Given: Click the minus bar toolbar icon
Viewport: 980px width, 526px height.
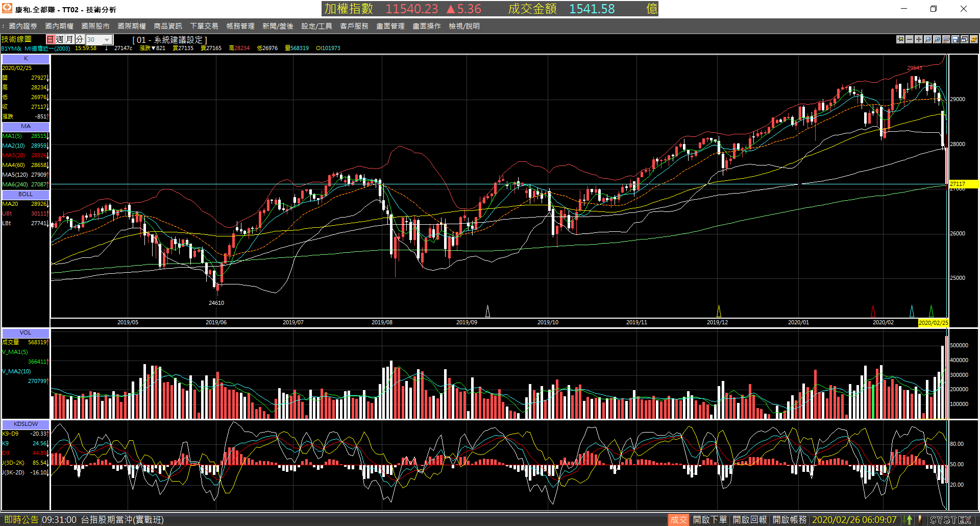Looking at the screenshot, I should tap(910, 39).
